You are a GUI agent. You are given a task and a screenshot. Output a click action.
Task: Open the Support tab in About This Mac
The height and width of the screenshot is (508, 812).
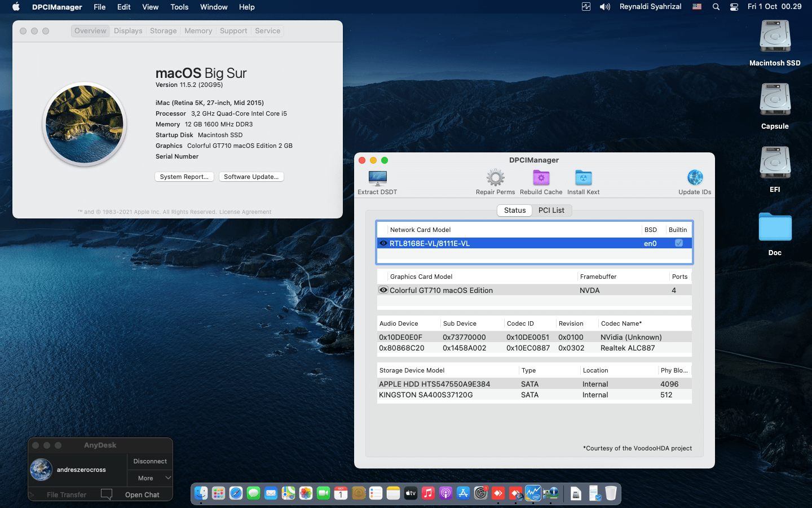tap(233, 31)
